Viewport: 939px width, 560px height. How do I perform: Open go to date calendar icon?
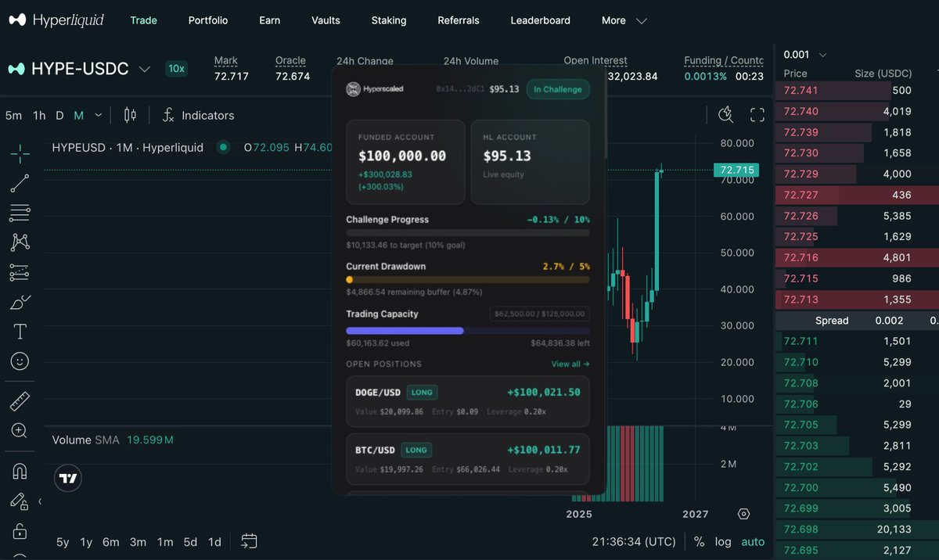pyautogui.click(x=250, y=541)
